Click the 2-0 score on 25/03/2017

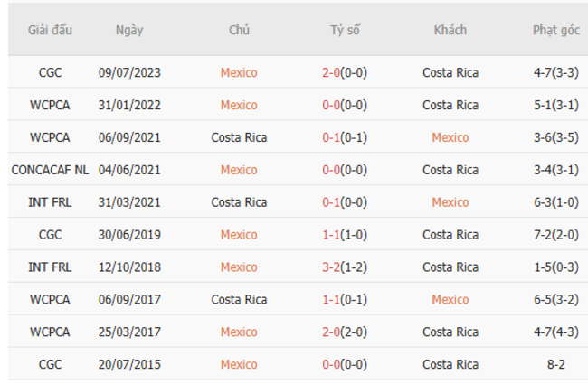click(332, 332)
